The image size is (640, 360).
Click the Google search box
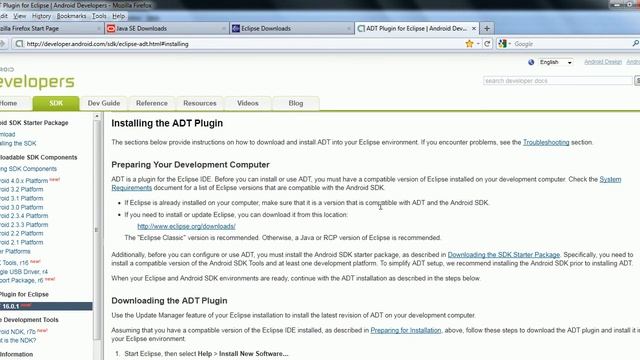[x=571, y=44]
